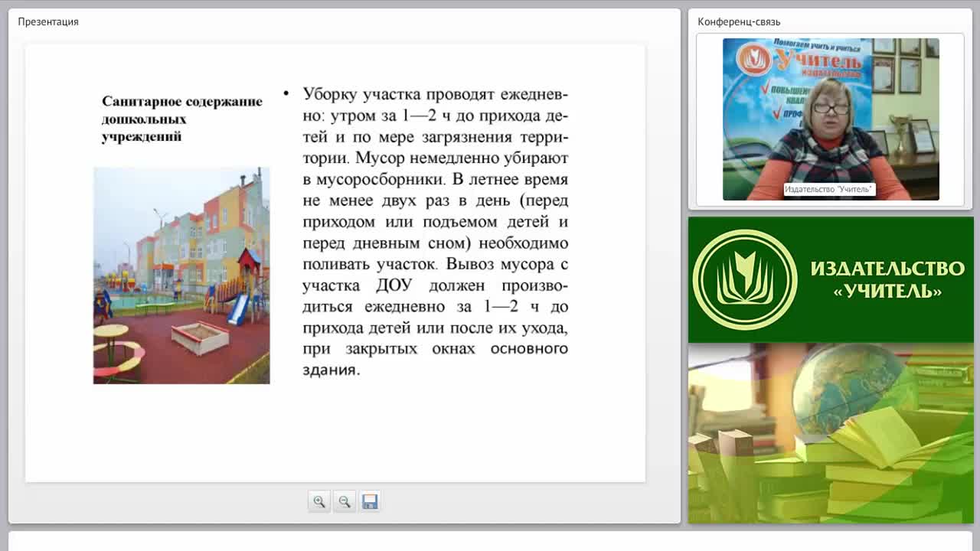Click the presenter's webcam video feed
Screen dimensions: 980x551
point(831,119)
